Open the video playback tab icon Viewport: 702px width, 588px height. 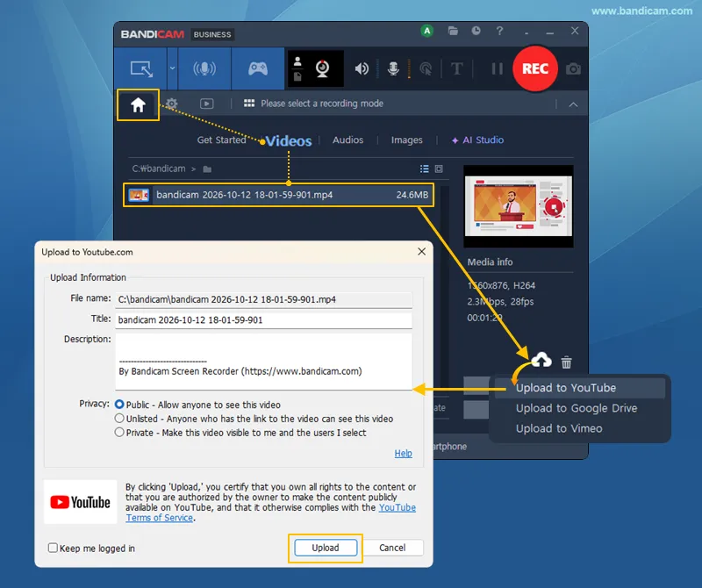pos(206,104)
